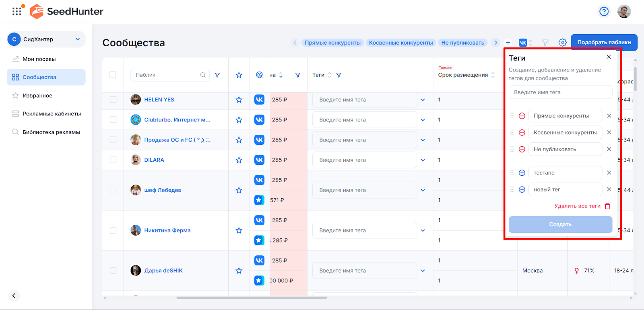Open the help question mark icon

(x=604, y=12)
